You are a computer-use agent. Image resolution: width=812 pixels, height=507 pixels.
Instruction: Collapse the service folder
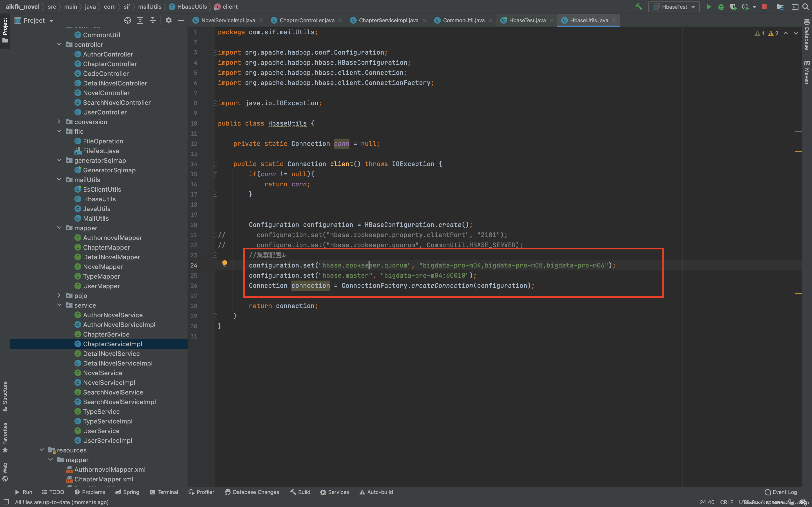[x=59, y=305]
